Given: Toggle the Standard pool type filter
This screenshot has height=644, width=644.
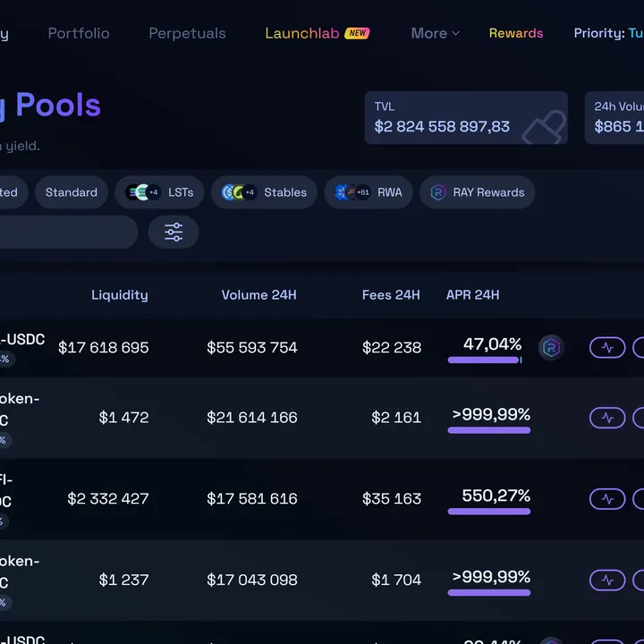Looking at the screenshot, I should [x=72, y=192].
